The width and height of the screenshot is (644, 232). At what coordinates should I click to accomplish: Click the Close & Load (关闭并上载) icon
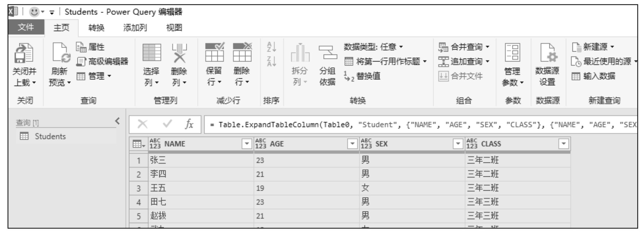pyautogui.click(x=23, y=53)
